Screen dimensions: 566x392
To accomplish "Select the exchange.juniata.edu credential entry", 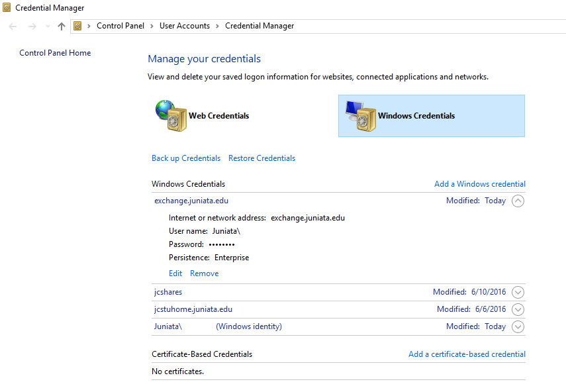I will tap(191, 201).
